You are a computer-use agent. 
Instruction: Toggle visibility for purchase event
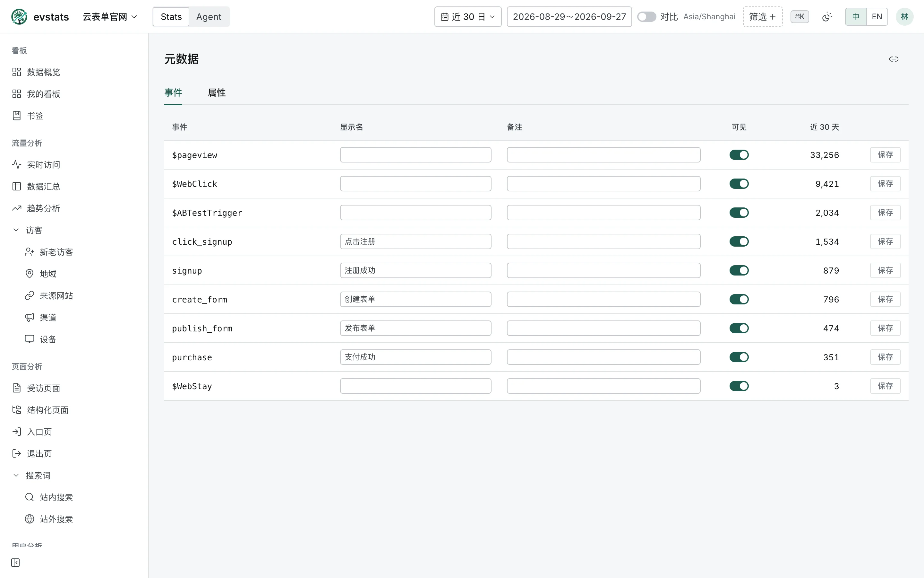739,357
